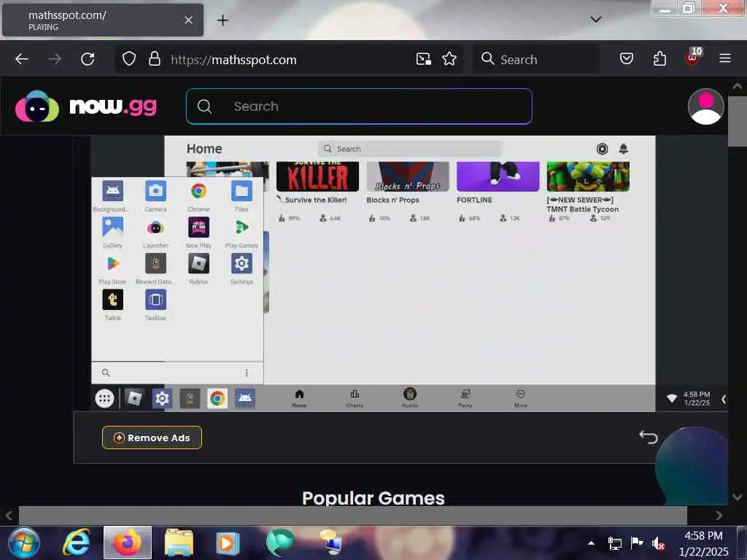Click the horizontal scrollbar right arrow
Screen dimensions: 747x560
click(x=719, y=516)
